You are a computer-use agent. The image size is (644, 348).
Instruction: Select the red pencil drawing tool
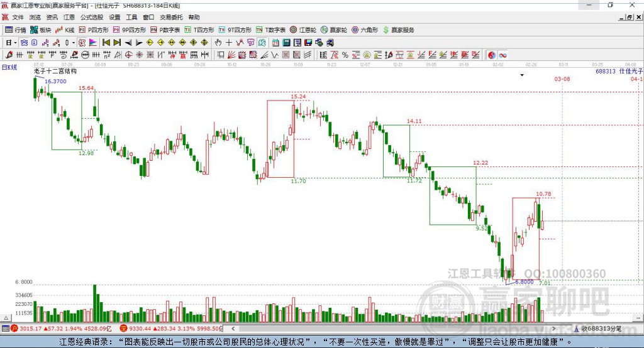click(x=9, y=55)
